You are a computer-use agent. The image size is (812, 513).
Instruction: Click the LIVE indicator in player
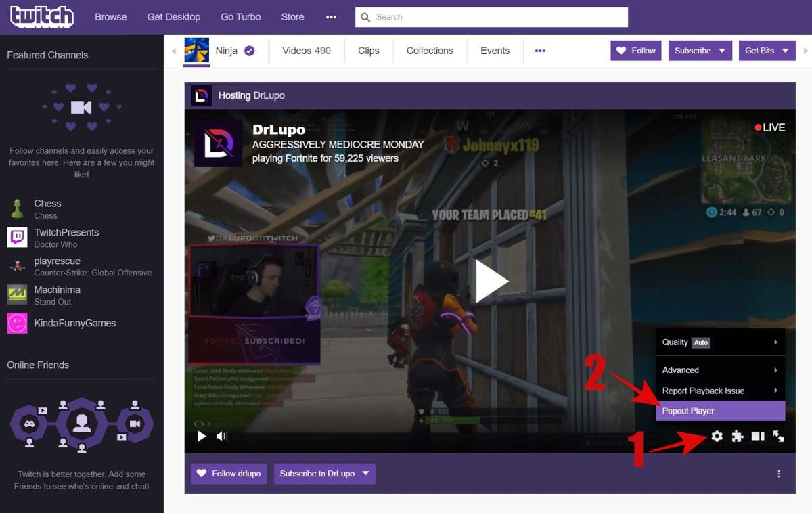770,127
